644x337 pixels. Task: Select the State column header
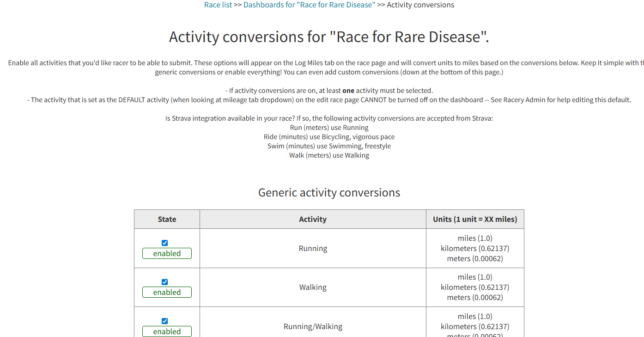[167, 219]
